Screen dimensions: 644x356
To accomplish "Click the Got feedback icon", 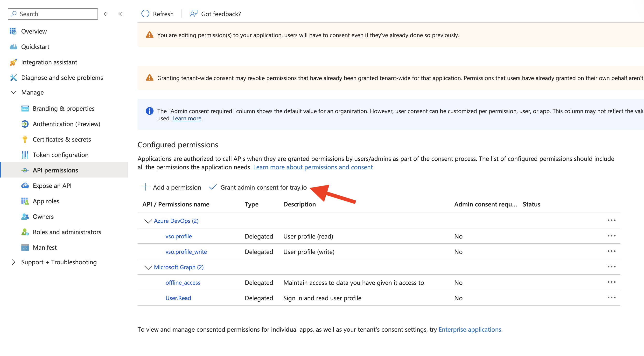I will (193, 14).
